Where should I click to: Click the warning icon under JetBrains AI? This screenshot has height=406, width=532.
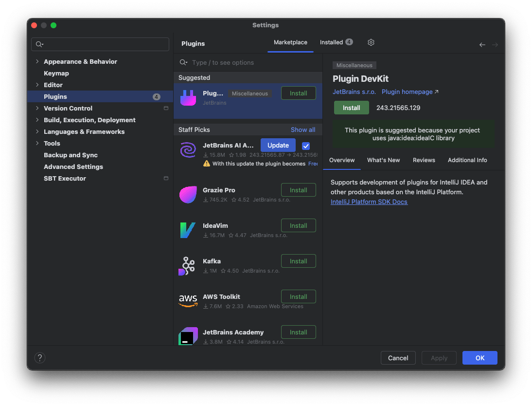pyautogui.click(x=206, y=164)
